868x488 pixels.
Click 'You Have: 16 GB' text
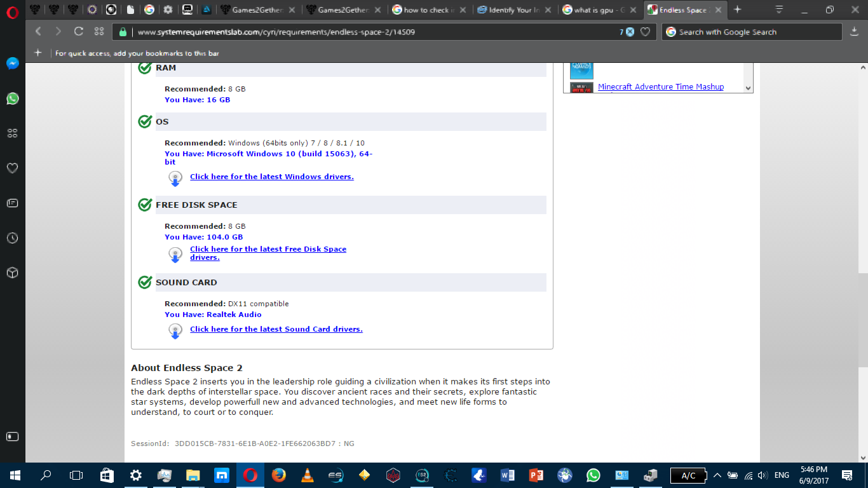click(x=197, y=100)
